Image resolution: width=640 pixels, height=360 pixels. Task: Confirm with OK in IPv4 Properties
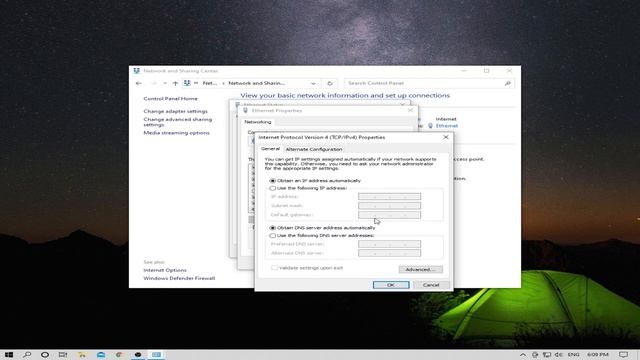(x=391, y=285)
